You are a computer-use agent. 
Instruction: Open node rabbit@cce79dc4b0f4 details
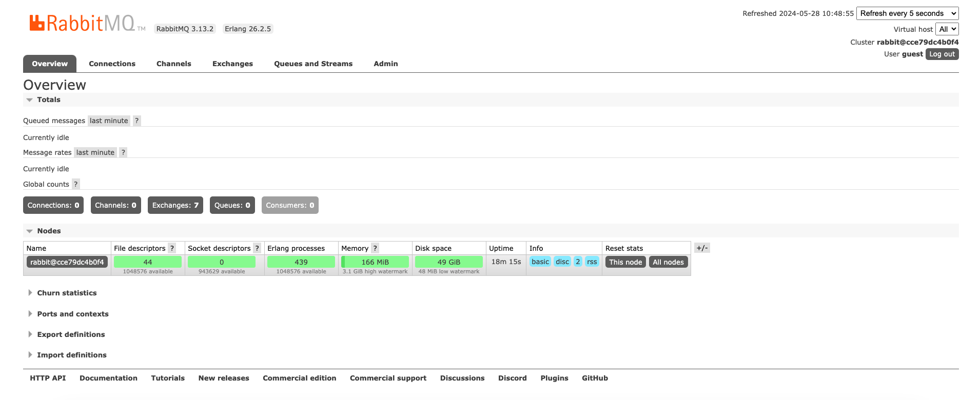[x=67, y=262]
